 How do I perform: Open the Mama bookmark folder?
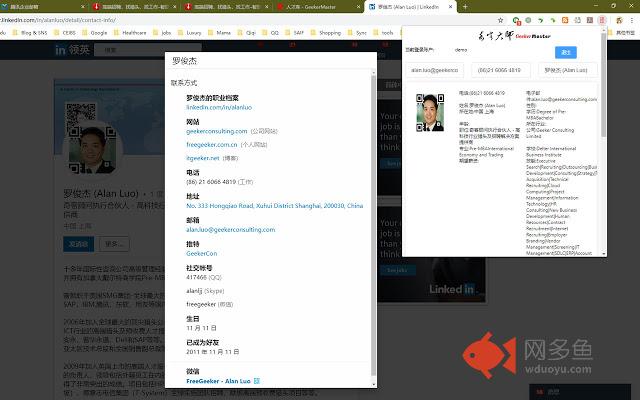point(219,33)
